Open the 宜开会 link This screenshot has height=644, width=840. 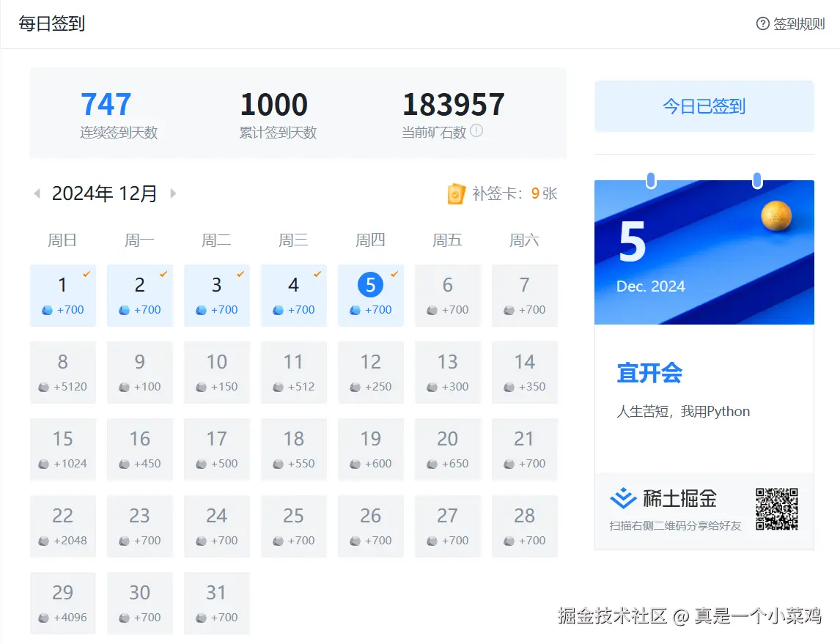(x=649, y=373)
